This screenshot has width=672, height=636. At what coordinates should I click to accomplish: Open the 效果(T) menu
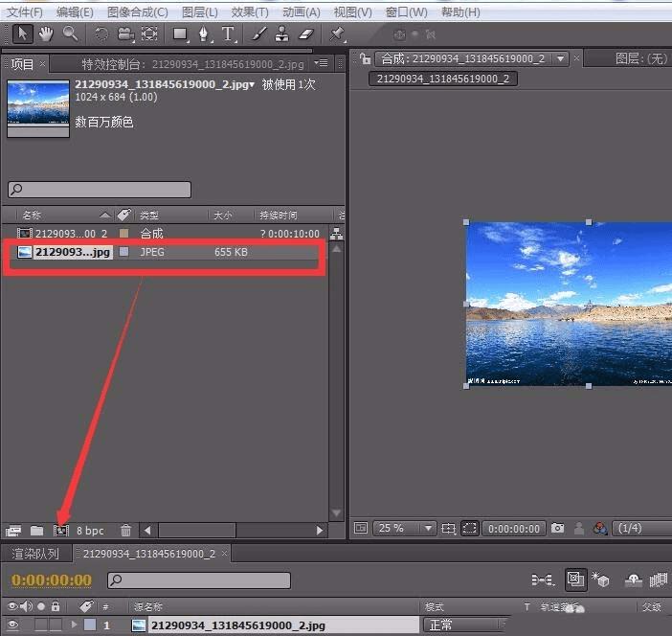[x=250, y=12]
